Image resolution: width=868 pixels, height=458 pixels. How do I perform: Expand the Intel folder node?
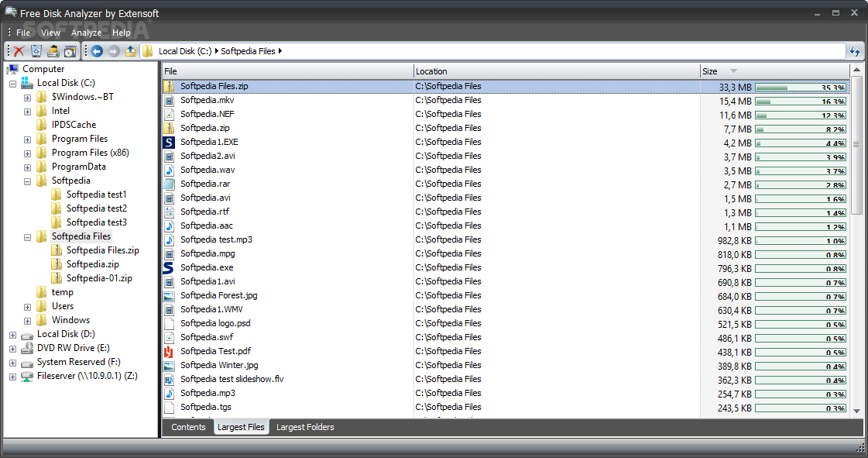click(x=27, y=112)
